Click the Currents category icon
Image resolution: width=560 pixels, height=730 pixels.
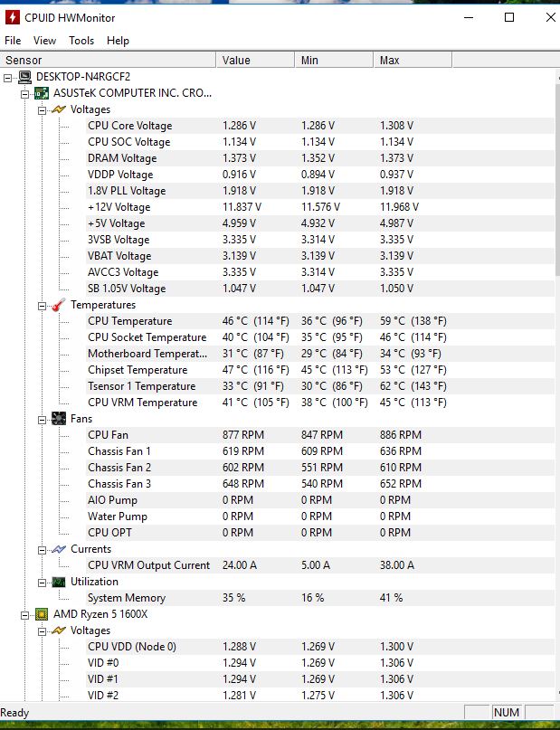tap(57, 549)
